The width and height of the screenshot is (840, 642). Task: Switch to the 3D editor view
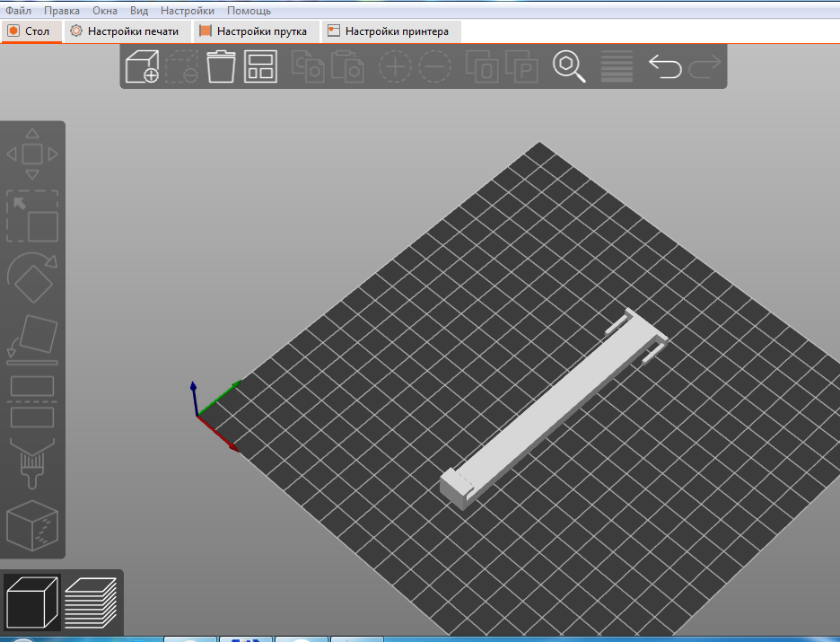pos(32,601)
